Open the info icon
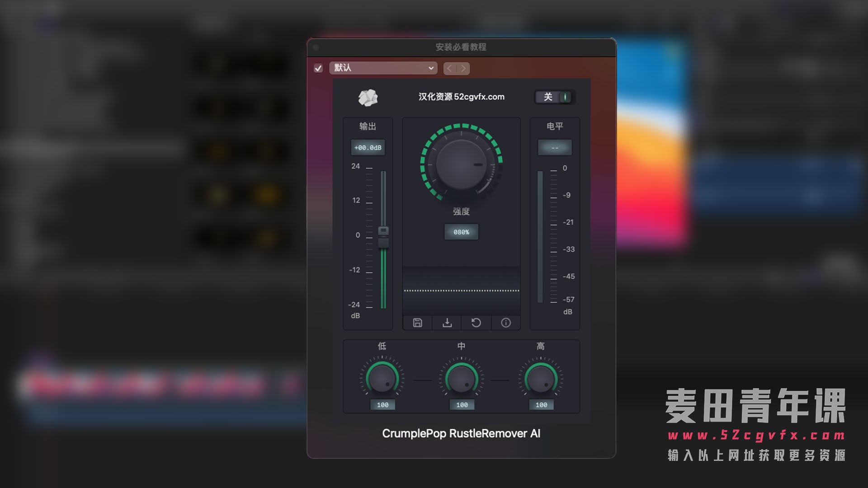868x488 pixels. [506, 323]
